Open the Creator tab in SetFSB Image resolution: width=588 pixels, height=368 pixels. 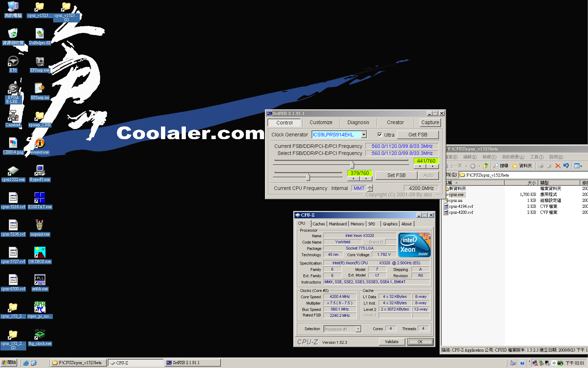(395, 122)
